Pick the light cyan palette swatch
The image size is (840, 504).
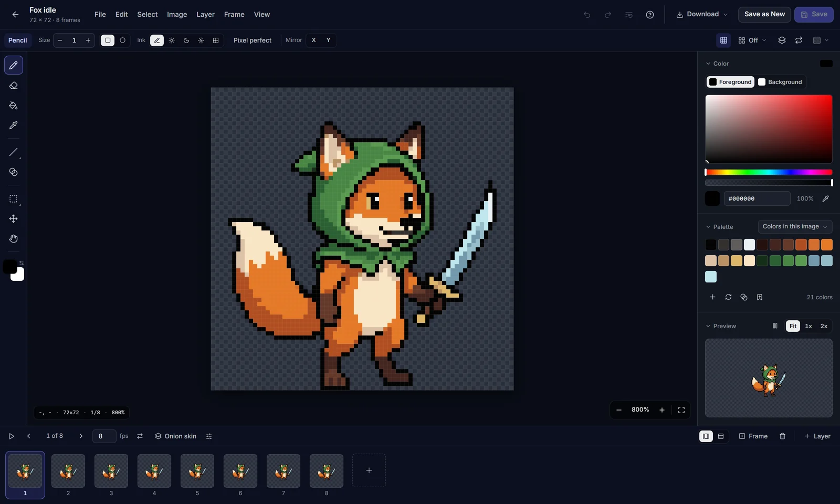711,277
